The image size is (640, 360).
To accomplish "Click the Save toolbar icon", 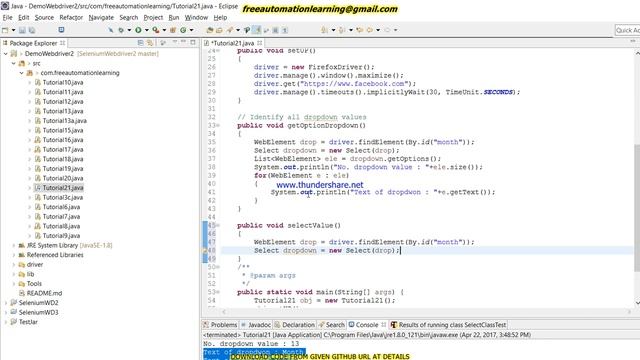I will tap(22, 30).
